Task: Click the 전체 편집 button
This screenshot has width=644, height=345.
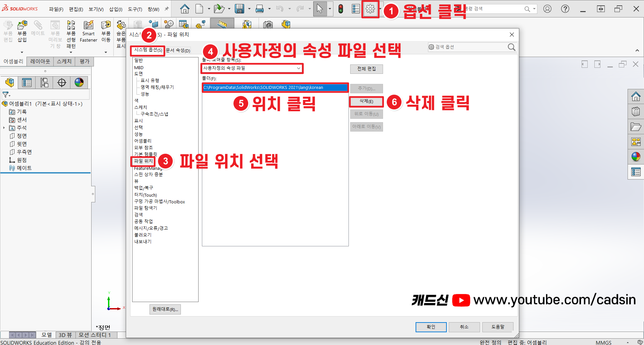Action: pyautogui.click(x=366, y=69)
